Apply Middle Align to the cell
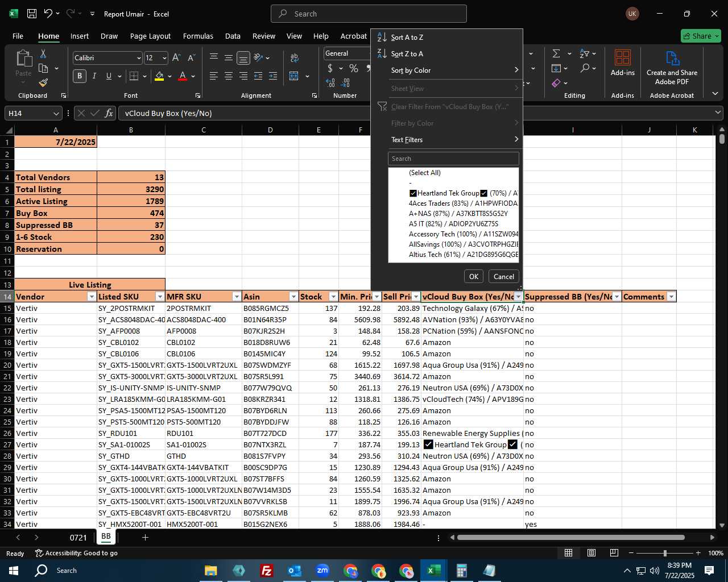The height and width of the screenshot is (582, 728). [228, 57]
